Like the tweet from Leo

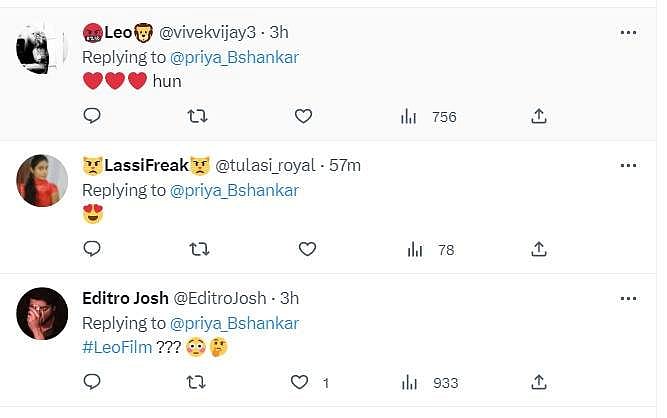303,116
